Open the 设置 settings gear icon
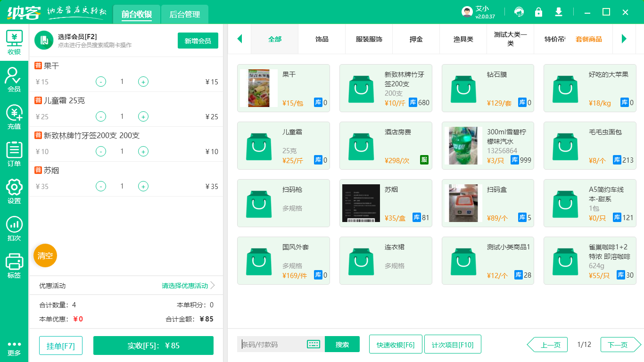Viewport: 644px width, 362px height. tap(14, 191)
